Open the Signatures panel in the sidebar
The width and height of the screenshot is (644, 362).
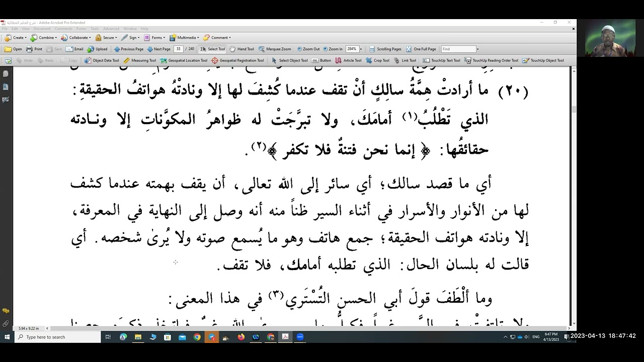[x=6, y=100]
